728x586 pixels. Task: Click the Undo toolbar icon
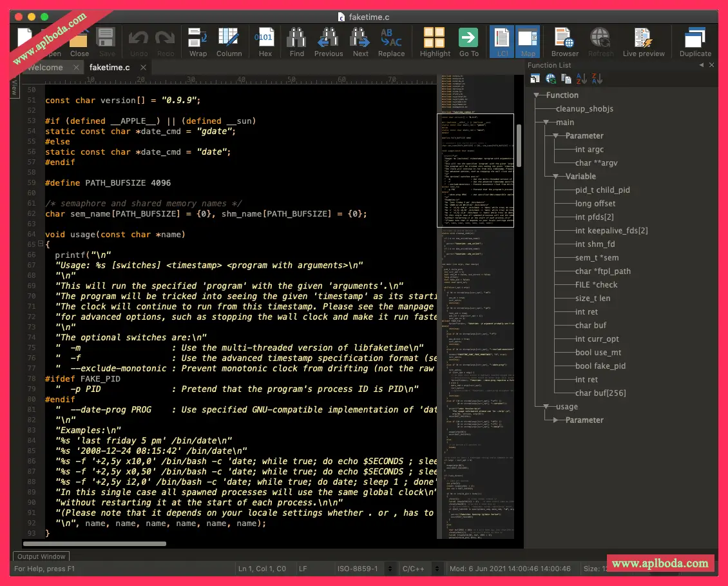tap(139, 43)
